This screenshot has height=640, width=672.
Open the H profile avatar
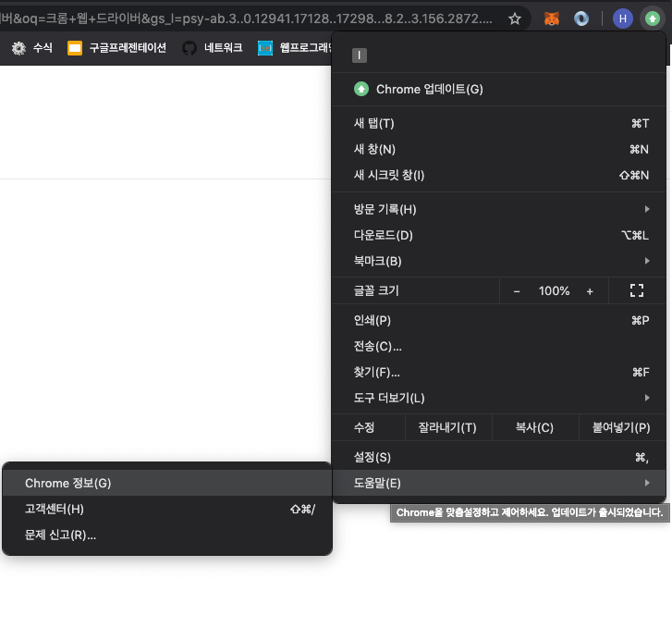tap(623, 18)
